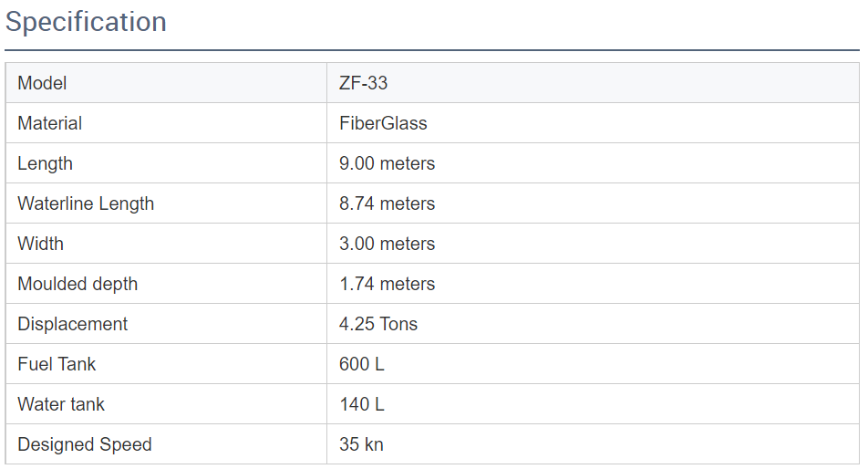Select the 4.25 Tons value
The width and height of the screenshot is (868, 469).
tap(378, 324)
